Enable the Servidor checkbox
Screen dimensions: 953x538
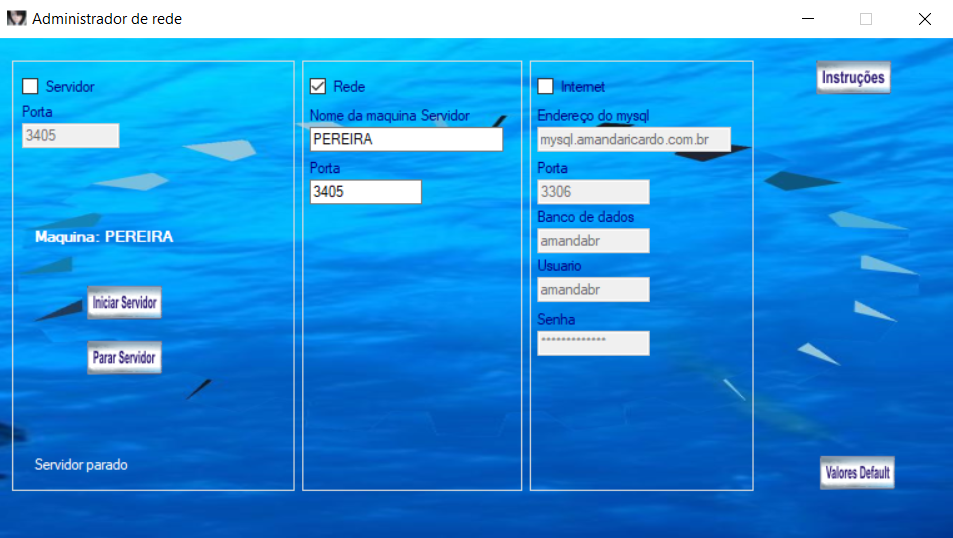tap(30, 86)
